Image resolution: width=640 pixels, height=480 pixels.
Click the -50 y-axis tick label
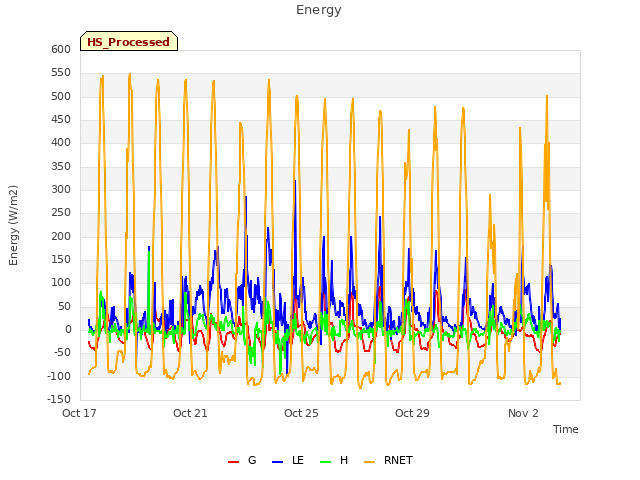coord(62,353)
